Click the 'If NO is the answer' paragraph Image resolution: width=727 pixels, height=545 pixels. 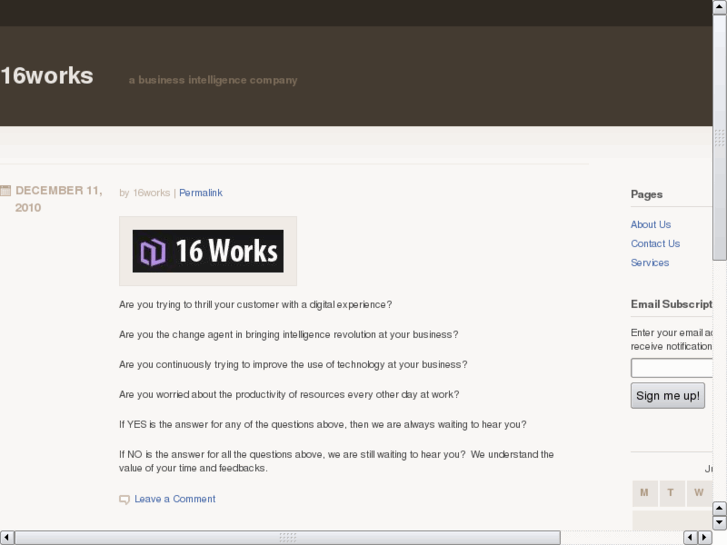336,461
